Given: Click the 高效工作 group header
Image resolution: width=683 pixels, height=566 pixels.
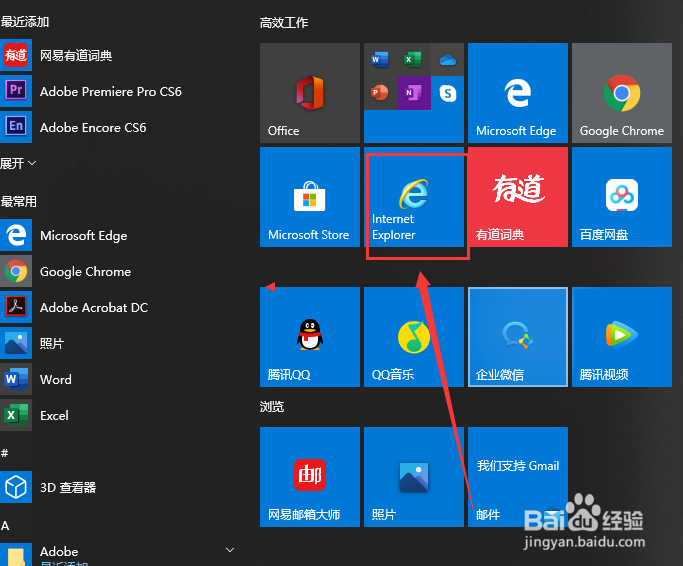Looking at the screenshot, I should [284, 23].
